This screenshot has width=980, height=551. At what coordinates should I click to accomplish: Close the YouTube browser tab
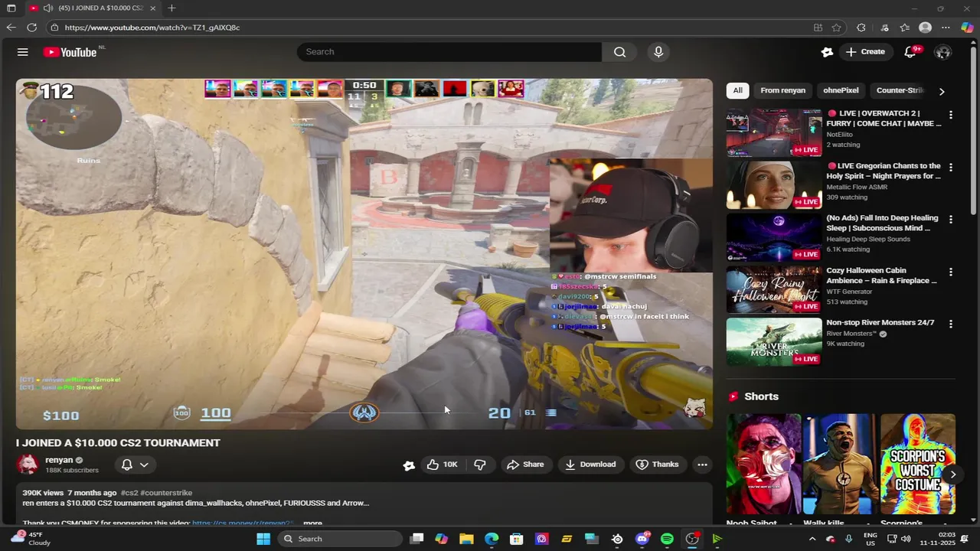[x=153, y=8]
